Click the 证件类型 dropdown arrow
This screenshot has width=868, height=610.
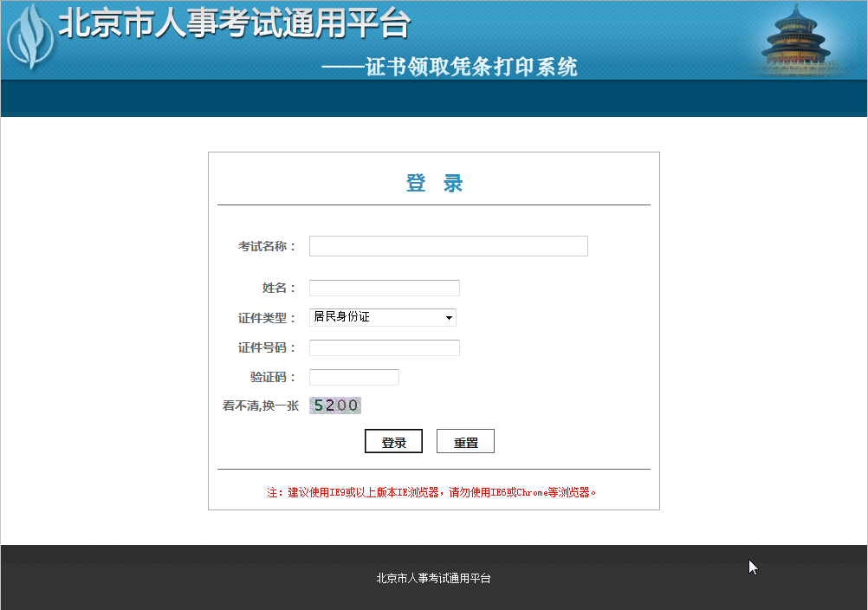(x=450, y=317)
